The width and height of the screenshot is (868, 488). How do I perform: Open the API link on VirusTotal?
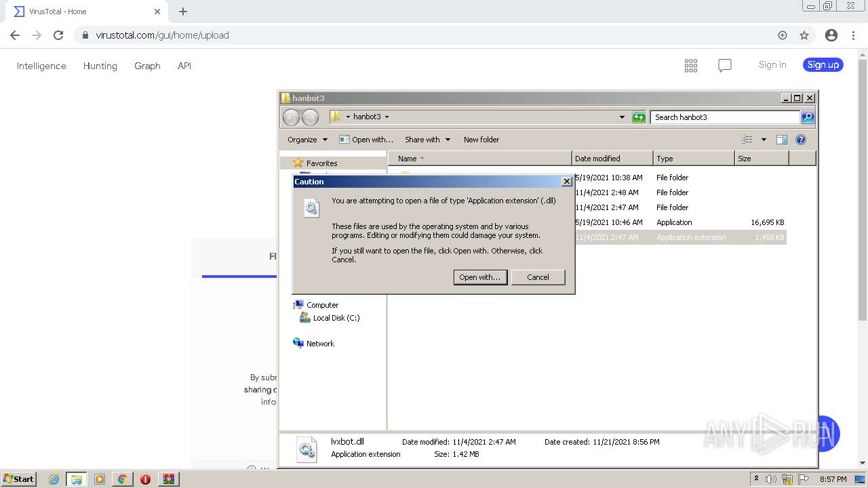point(184,66)
